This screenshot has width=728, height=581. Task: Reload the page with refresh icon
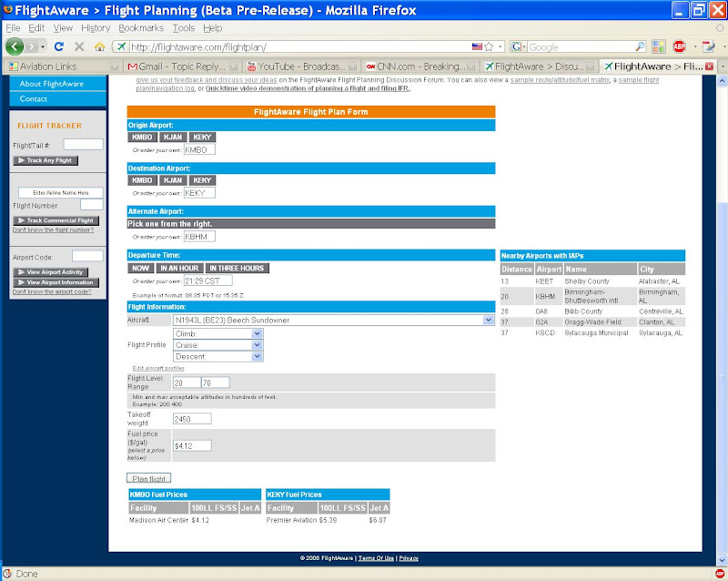pyautogui.click(x=58, y=46)
